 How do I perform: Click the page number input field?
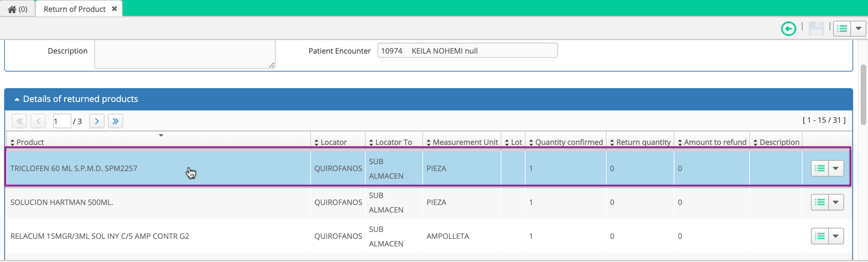(62, 121)
